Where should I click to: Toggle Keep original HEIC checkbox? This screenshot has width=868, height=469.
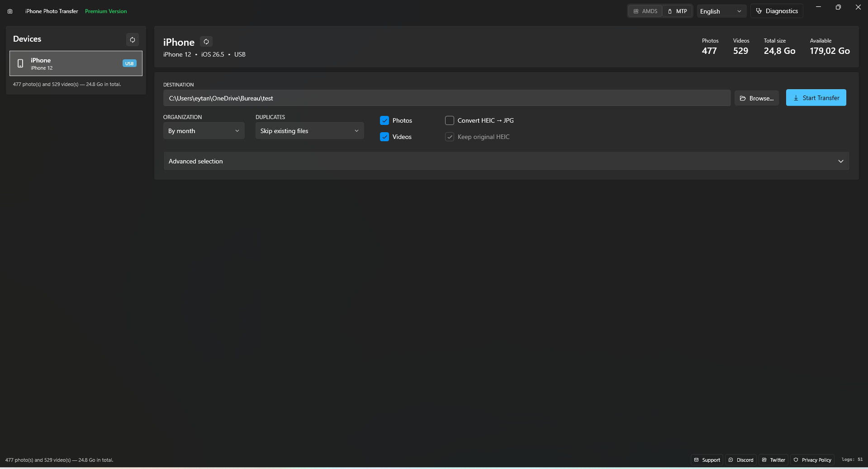pyautogui.click(x=450, y=137)
